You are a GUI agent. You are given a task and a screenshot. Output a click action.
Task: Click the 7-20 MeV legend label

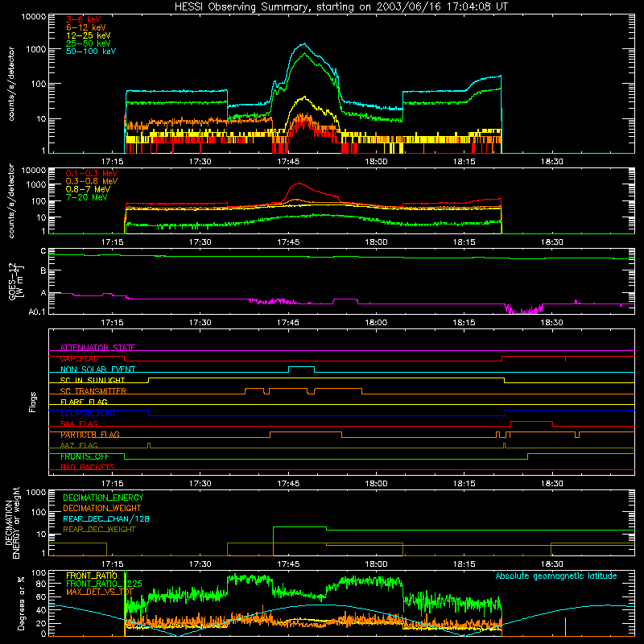click(x=87, y=197)
